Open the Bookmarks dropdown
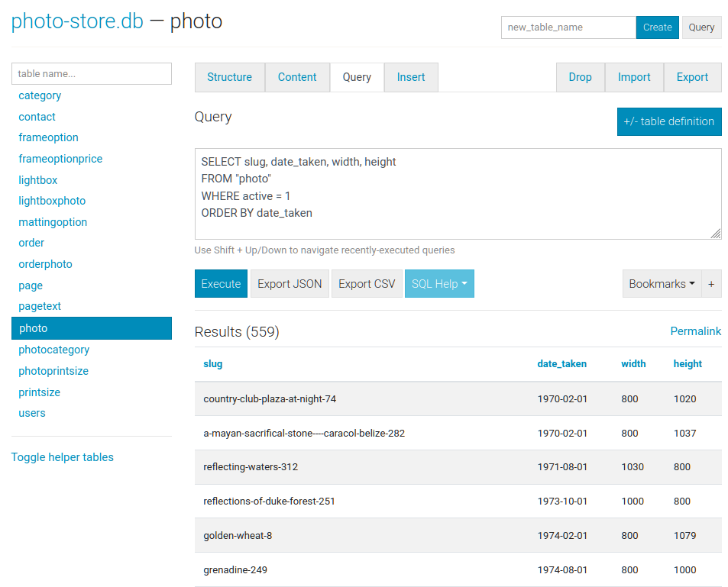The height and width of the screenshot is (587, 728). click(x=662, y=284)
